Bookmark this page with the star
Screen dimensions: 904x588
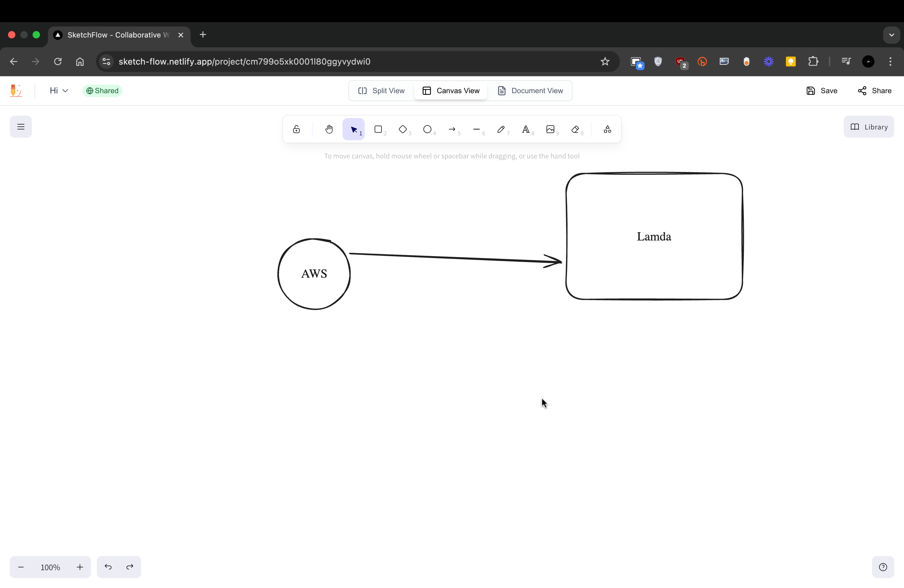pyautogui.click(x=605, y=62)
